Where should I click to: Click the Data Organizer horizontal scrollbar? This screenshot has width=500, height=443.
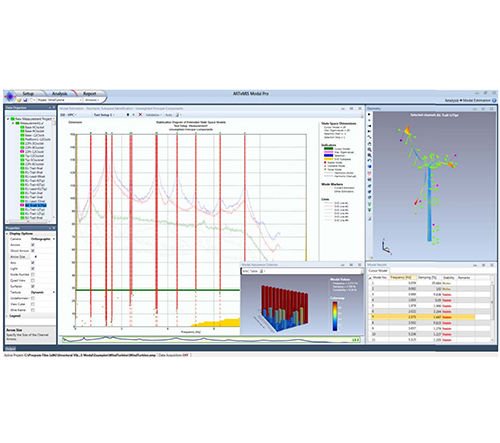click(28, 221)
